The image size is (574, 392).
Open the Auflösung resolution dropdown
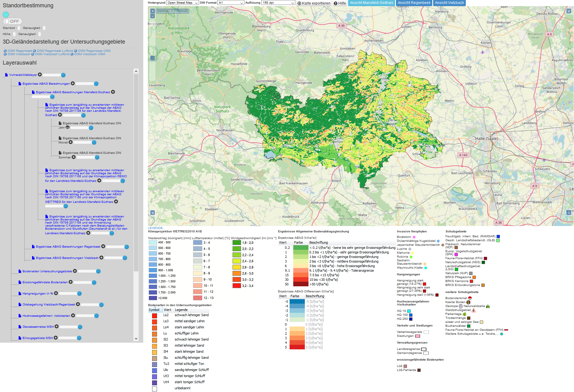278,3
